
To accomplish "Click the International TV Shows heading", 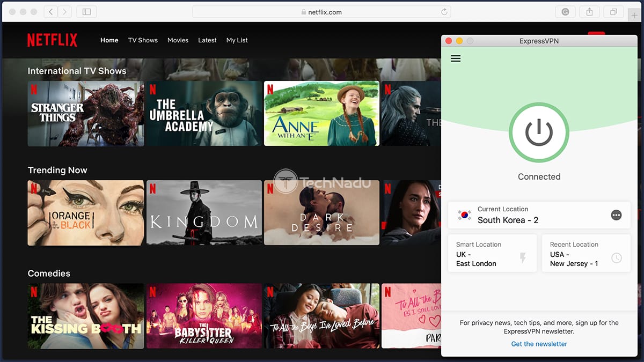I will [x=77, y=71].
